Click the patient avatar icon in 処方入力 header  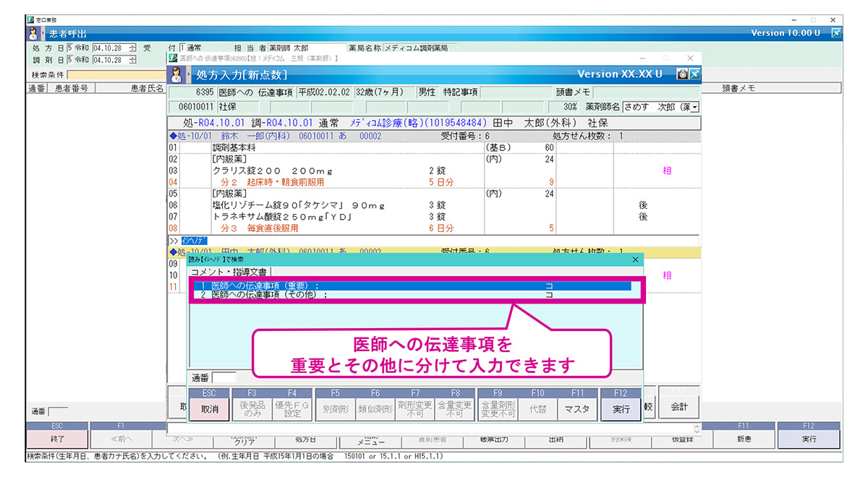click(176, 74)
